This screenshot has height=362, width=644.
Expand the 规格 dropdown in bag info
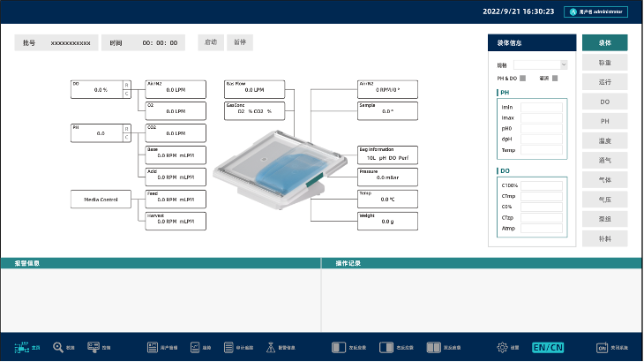pos(541,64)
